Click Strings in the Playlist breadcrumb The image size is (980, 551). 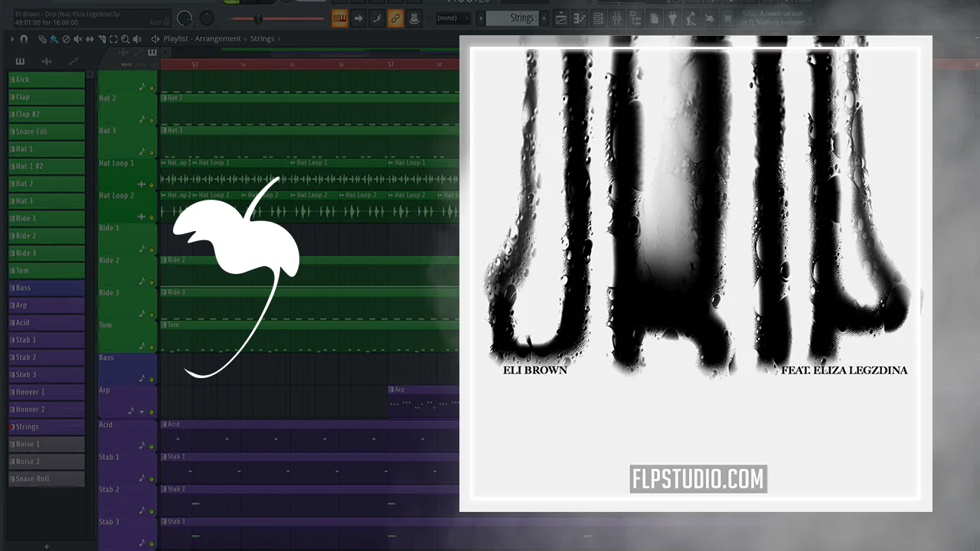(x=262, y=39)
